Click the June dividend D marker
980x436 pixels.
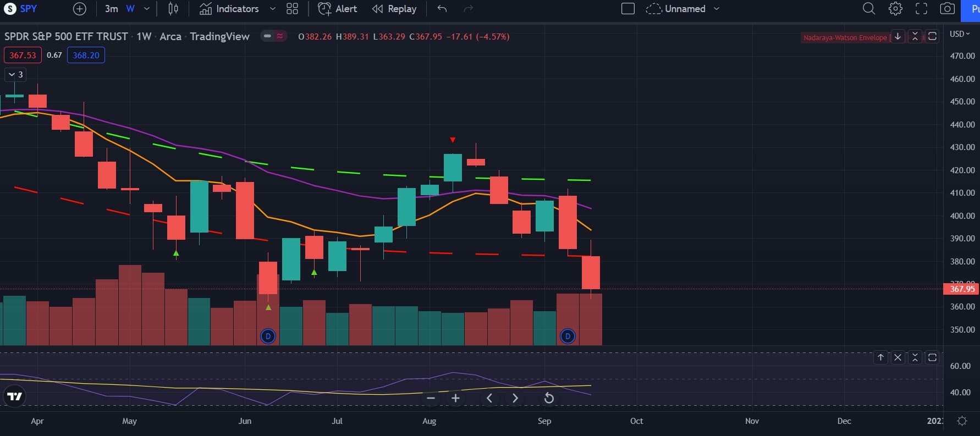[268, 336]
